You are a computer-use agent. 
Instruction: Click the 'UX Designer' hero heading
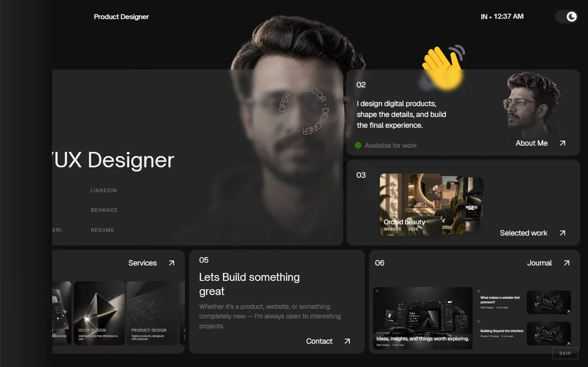[113, 160]
